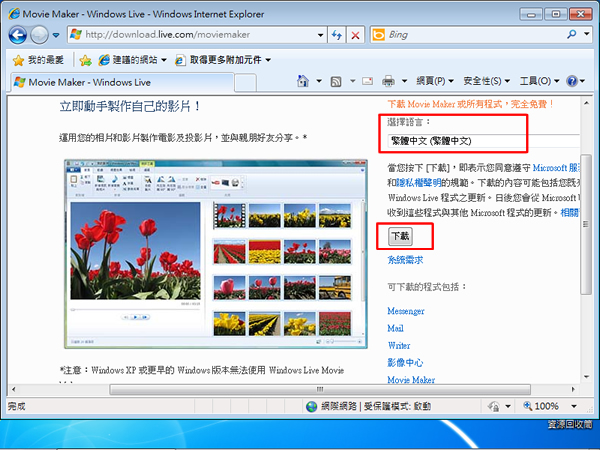
Task: Click the browser Back arrow button
Action: (18, 35)
